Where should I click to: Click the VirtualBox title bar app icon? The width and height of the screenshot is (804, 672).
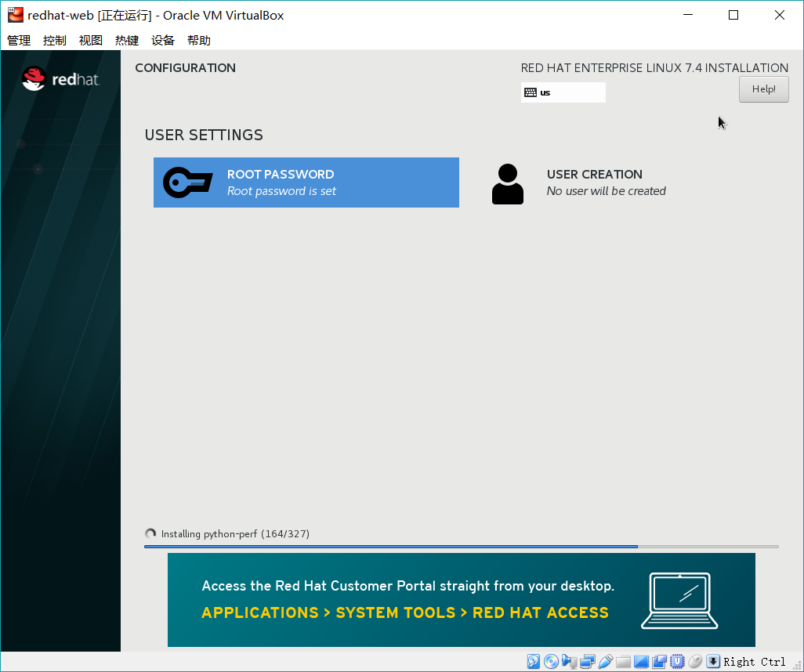coord(16,15)
